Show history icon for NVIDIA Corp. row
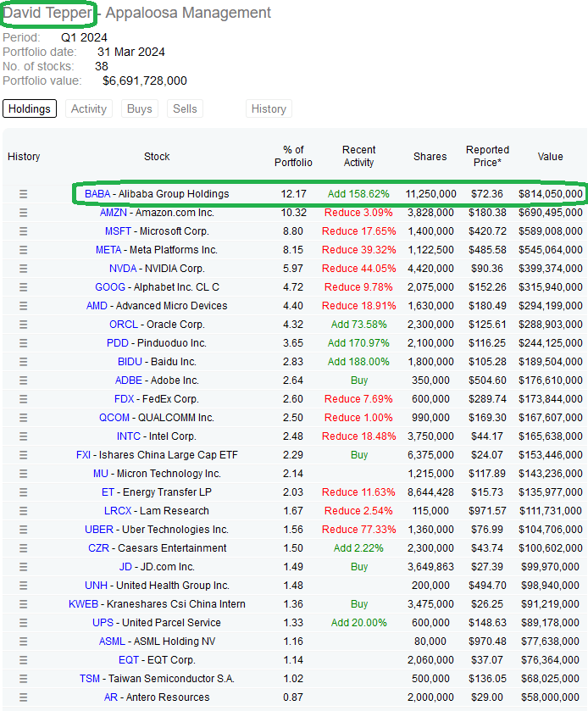588x711 pixels. [24, 269]
